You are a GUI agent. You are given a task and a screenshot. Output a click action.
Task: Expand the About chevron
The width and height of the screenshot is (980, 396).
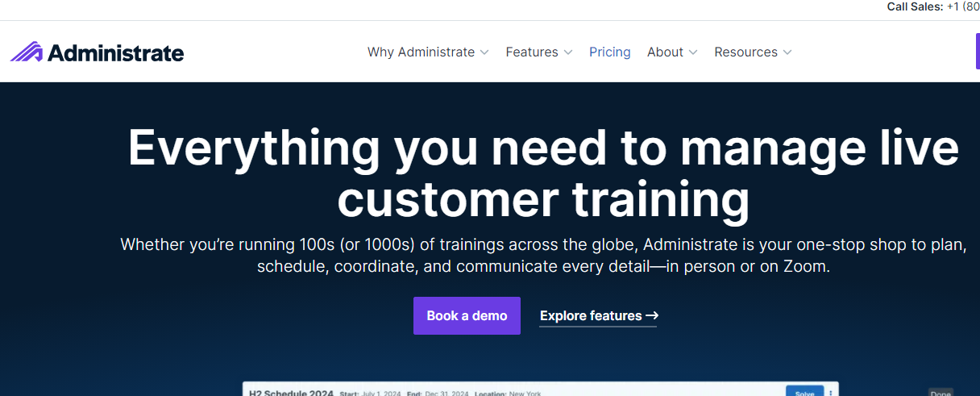tap(693, 52)
